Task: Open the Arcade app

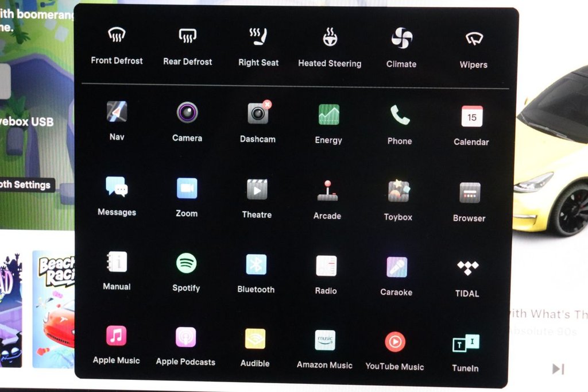Action: (x=327, y=191)
